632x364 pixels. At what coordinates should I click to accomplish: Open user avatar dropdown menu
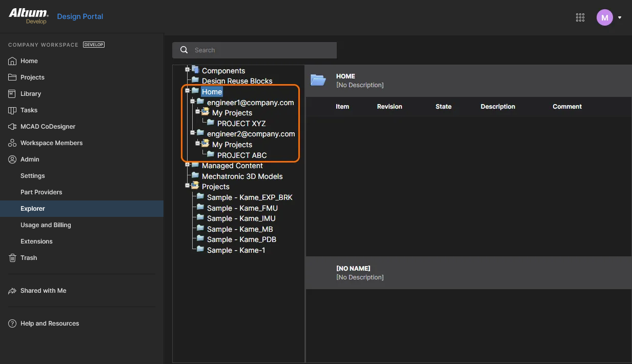619,17
